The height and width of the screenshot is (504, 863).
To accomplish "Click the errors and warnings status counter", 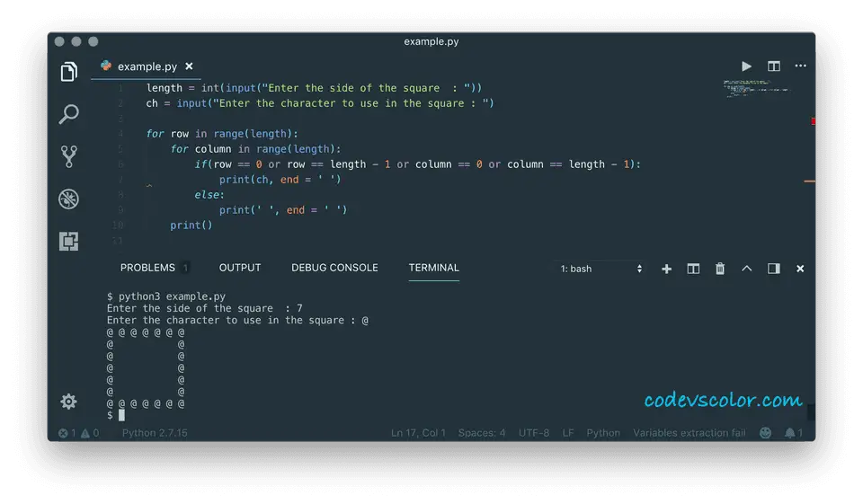I will point(79,433).
